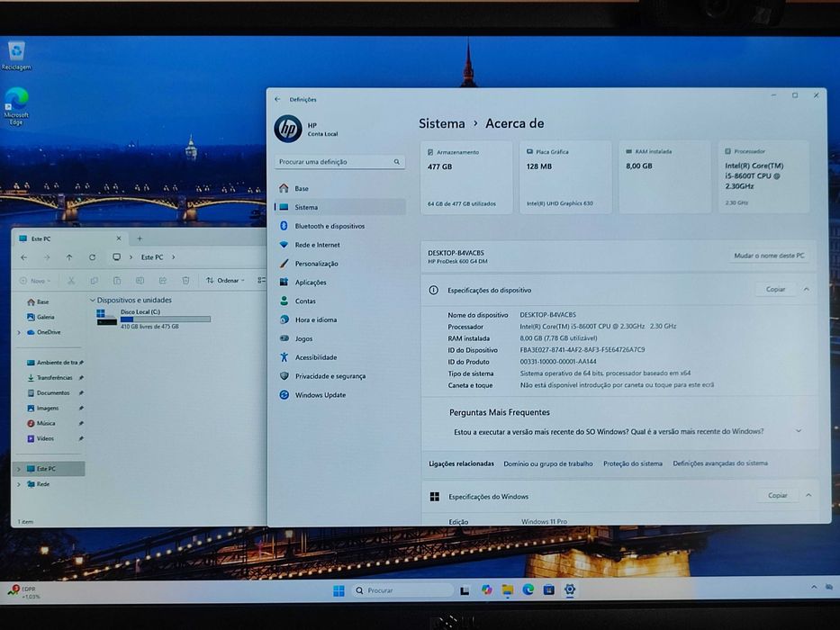This screenshot has height=630, width=840.
Task: Open Task View on the taskbar
Action: (x=465, y=590)
